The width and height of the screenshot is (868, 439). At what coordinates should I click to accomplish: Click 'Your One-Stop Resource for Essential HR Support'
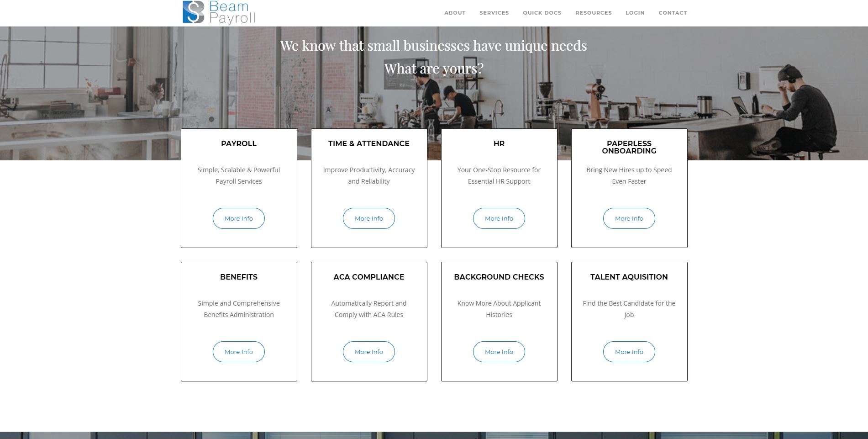pyautogui.click(x=499, y=175)
